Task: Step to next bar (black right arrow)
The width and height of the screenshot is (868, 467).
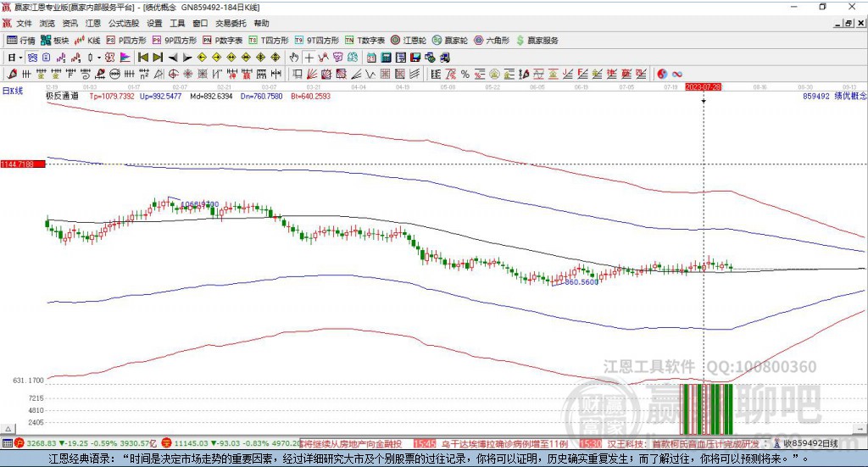Action: pyautogui.click(x=187, y=58)
